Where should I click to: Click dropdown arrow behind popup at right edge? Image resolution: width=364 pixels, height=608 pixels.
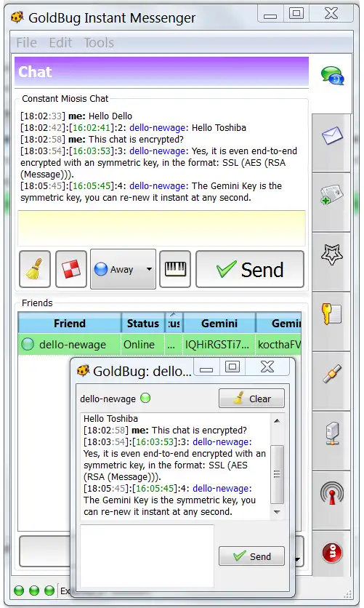click(x=298, y=559)
